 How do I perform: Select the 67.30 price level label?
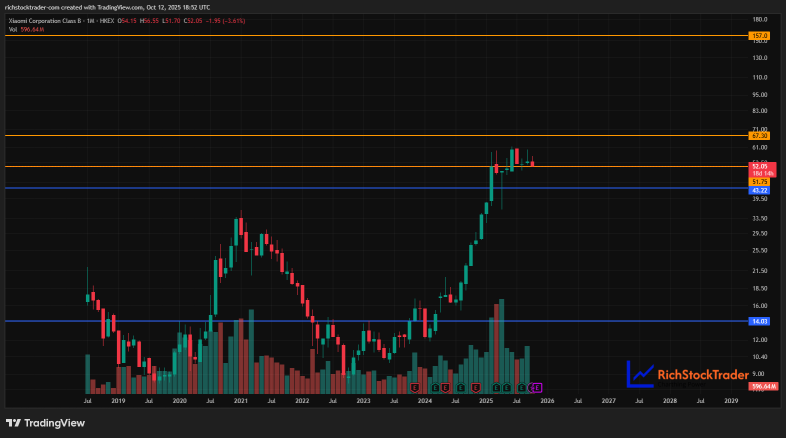tap(758, 135)
